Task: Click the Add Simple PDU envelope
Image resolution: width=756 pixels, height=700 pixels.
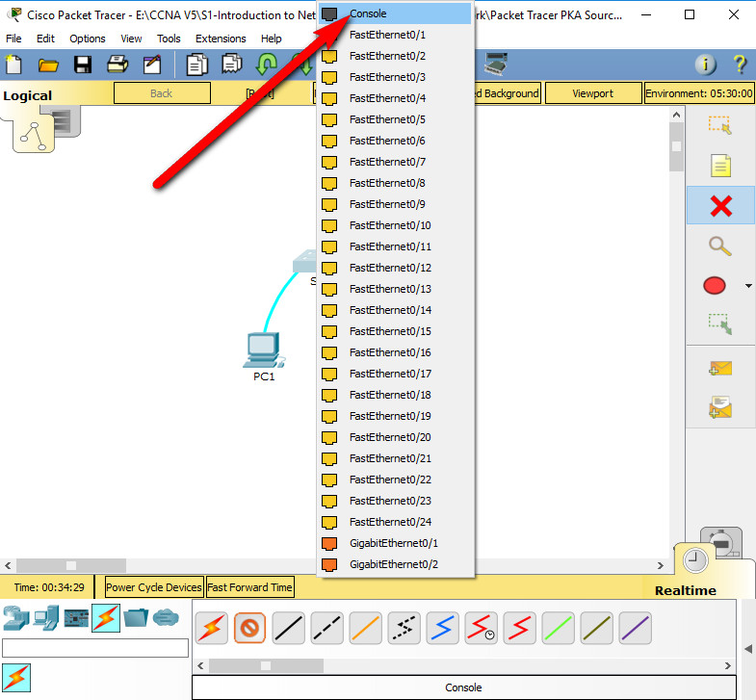Action: coord(719,369)
